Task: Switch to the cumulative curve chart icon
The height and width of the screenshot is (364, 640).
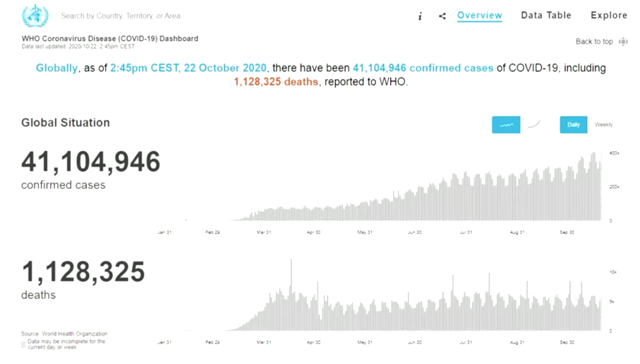Action: point(534,125)
